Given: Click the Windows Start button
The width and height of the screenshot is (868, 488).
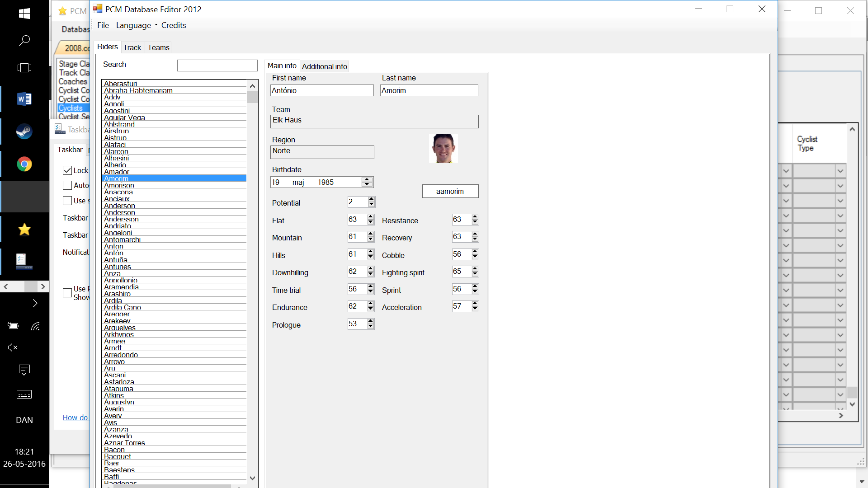Looking at the screenshot, I should coord(24,14).
